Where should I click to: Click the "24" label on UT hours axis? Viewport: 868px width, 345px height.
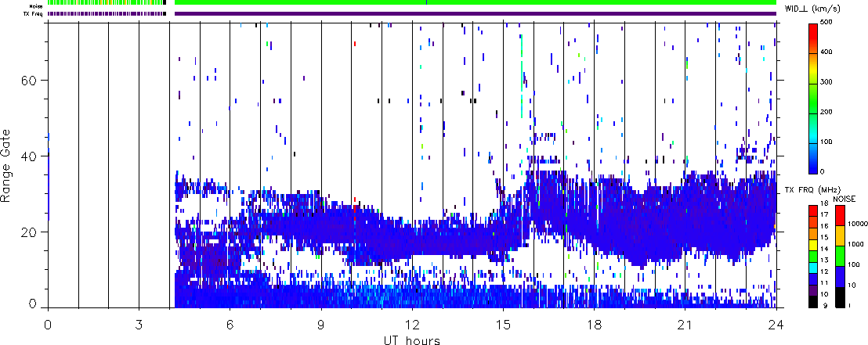pyautogui.click(x=776, y=324)
